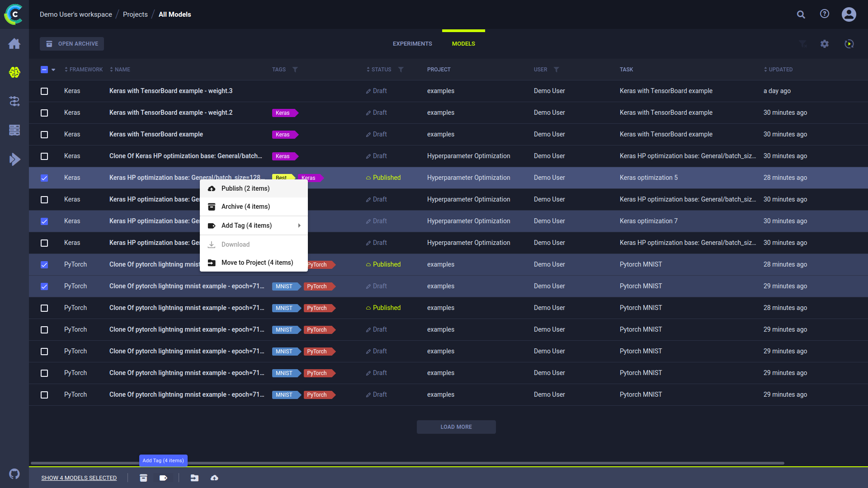
Task: Uncheck the Keras optimization 7 row checkbox
Action: 44,221
